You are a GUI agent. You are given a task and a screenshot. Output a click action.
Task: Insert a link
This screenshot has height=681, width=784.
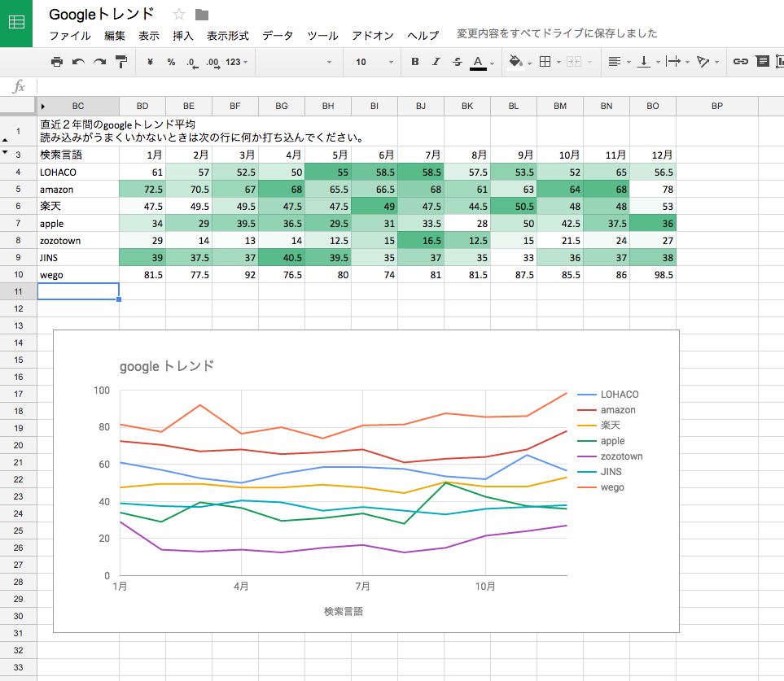741,62
